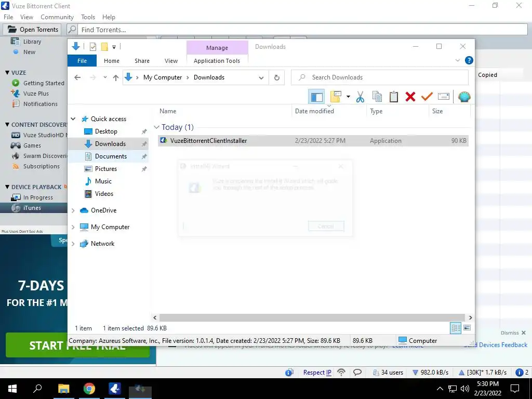Sort by the Name column header
Viewport: 532px width, 399px height.
click(224, 111)
